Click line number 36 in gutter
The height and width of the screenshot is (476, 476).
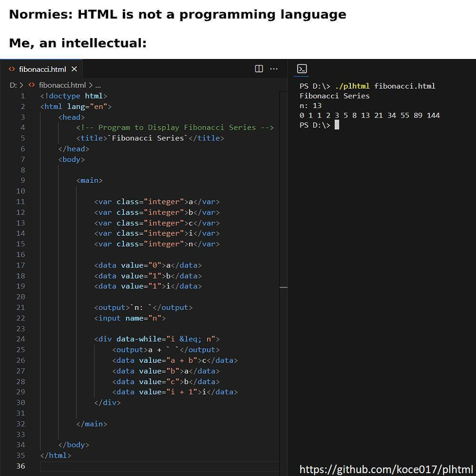click(x=20, y=466)
